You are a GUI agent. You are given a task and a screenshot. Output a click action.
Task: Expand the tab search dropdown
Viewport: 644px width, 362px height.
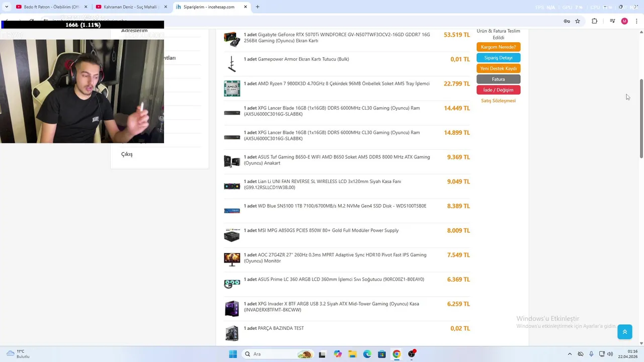click(x=6, y=7)
